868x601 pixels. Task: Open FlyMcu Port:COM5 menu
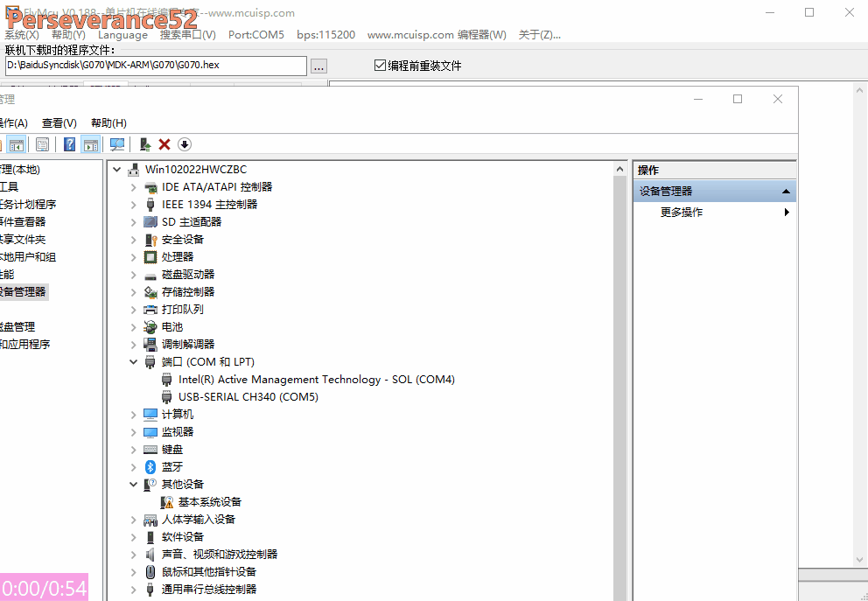click(255, 35)
